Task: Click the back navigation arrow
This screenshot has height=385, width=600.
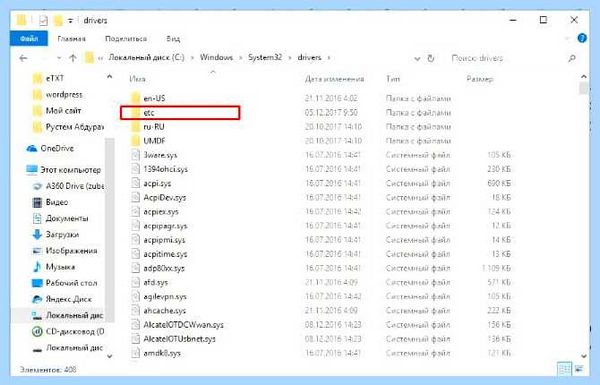Action: point(23,58)
